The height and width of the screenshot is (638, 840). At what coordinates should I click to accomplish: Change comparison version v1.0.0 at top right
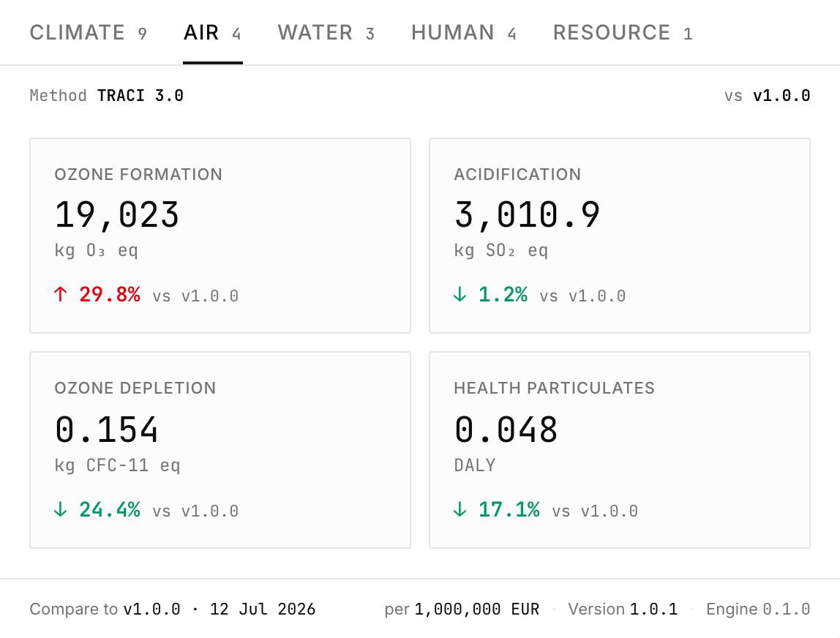click(x=781, y=96)
